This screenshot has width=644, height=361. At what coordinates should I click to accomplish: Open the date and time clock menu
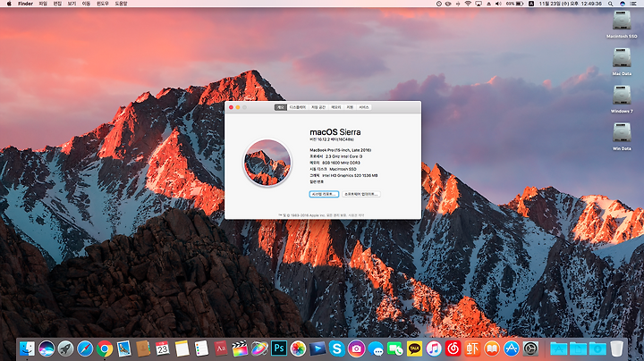tap(571, 4)
